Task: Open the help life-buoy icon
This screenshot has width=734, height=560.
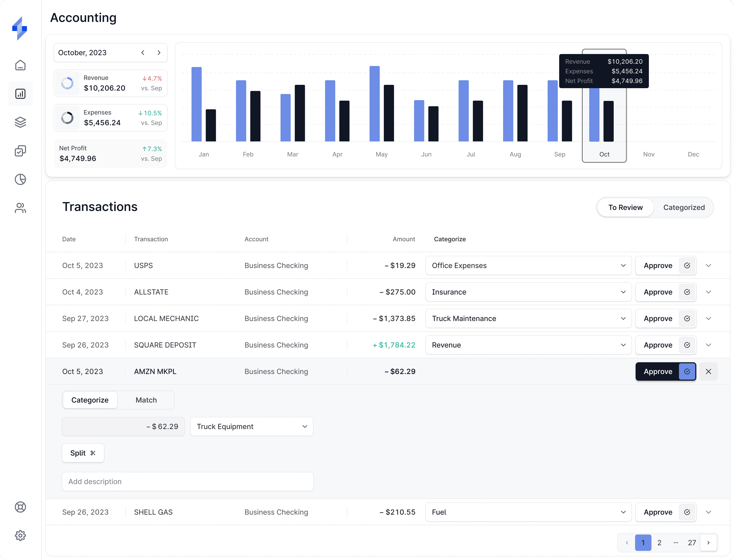Action: tap(20, 507)
